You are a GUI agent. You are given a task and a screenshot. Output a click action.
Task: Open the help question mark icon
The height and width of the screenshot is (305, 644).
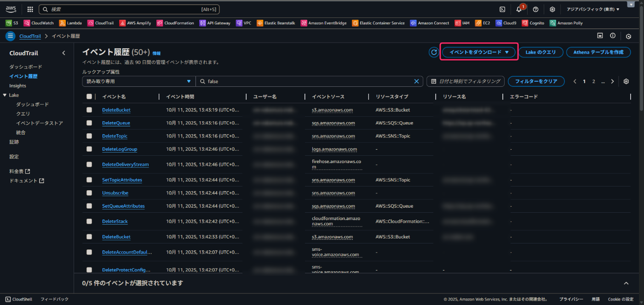click(x=535, y=9)
